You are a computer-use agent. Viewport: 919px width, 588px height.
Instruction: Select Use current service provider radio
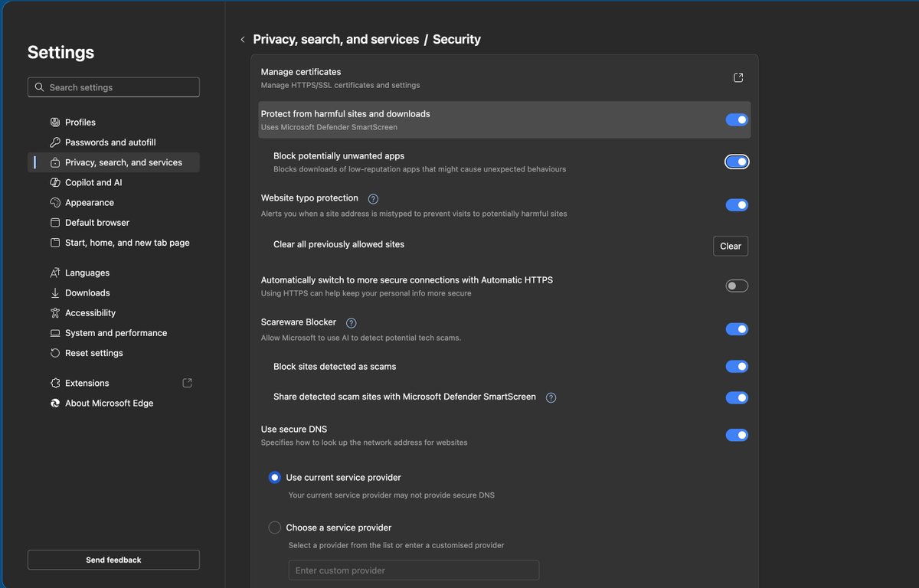click(x=275, y=477)
